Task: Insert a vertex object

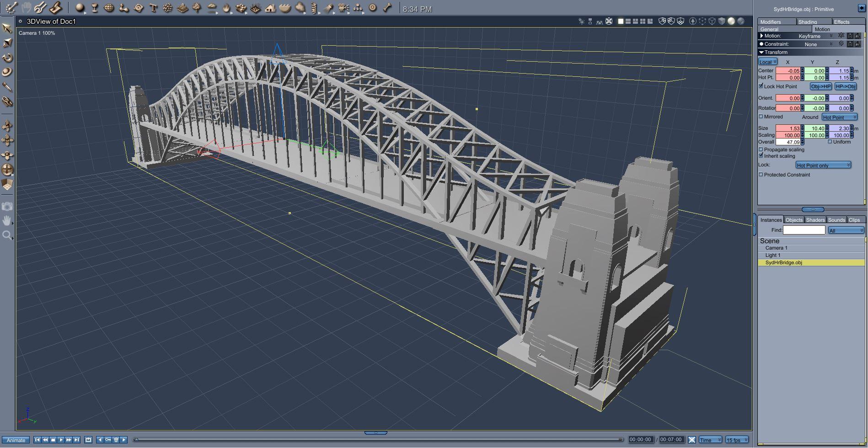Action: pyautogui.click(x=109, y=8)
